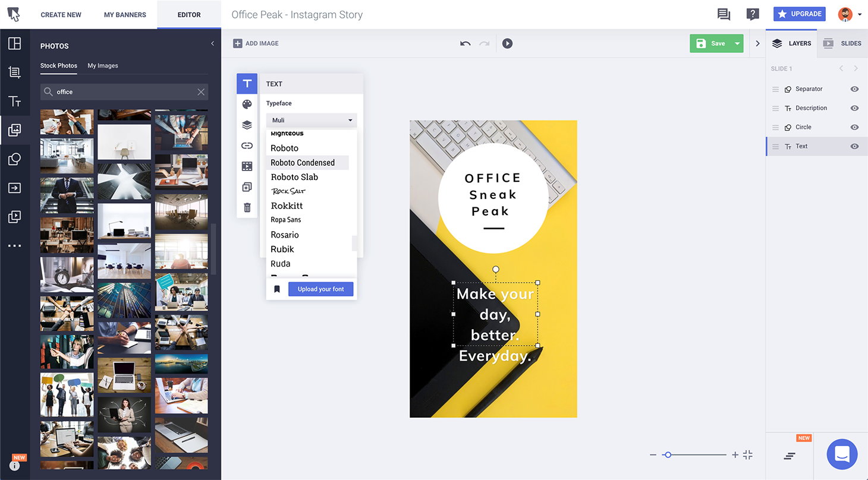Open the Save options dropdown arrow

click(737, 43)
